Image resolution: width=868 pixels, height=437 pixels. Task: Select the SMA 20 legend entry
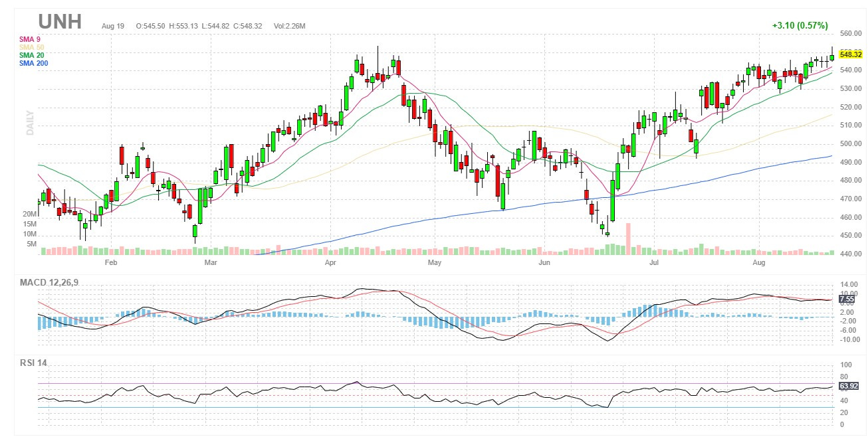click(x=32, y=55)
